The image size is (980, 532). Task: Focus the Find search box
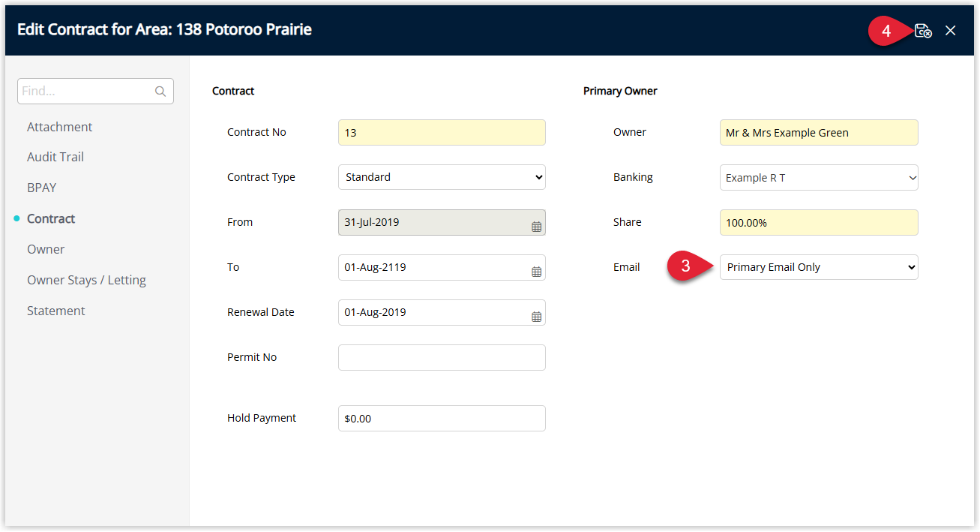click(x=95, y=91)
